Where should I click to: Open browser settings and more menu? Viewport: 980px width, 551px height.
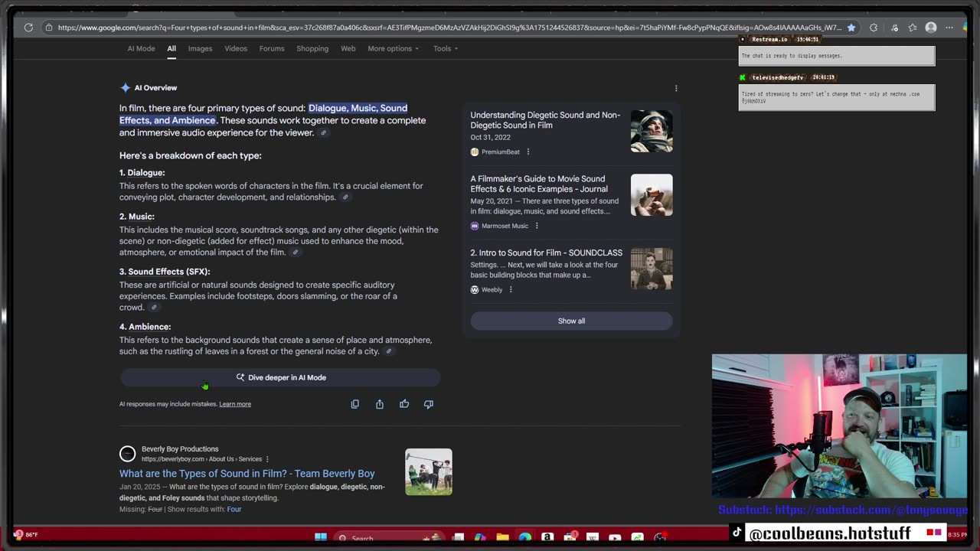click(949, 28)
